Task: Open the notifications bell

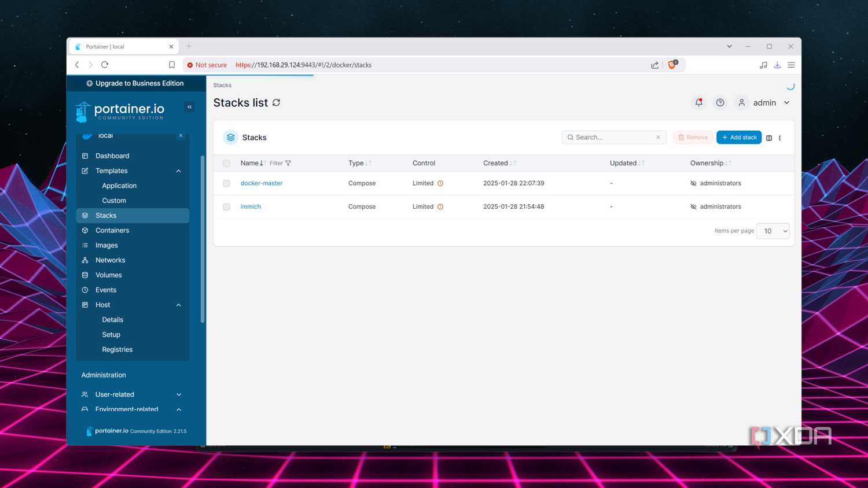Action: pos(699,102)
